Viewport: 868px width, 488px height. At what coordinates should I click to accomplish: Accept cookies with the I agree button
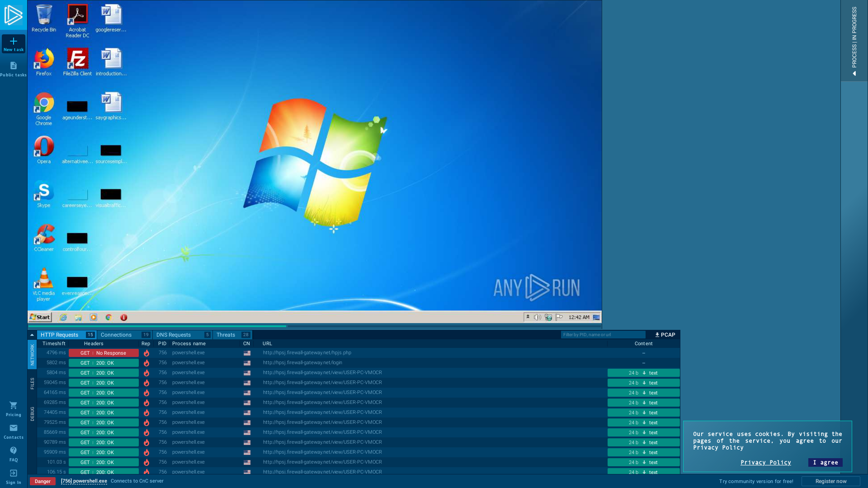pyautogui.click(x=825, y=462)
